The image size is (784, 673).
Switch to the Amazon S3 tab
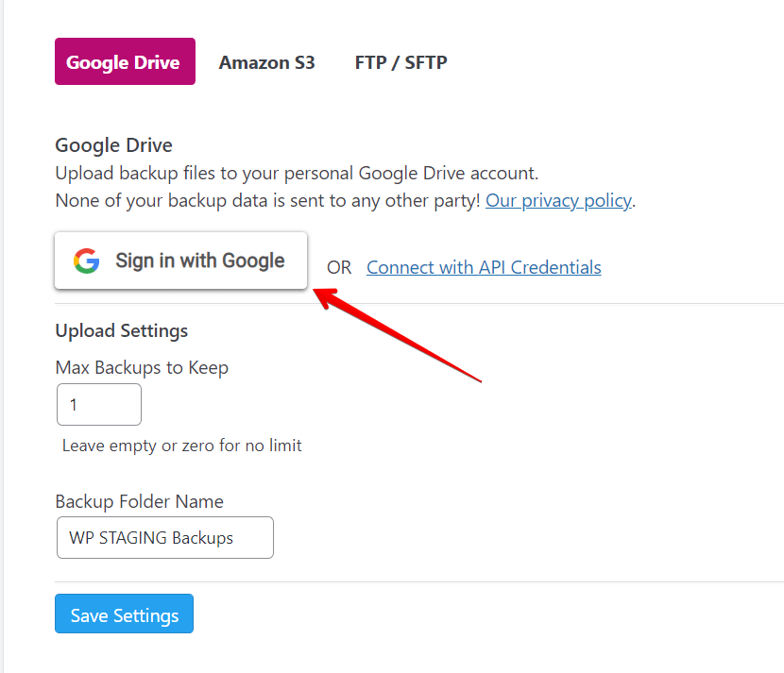click(x=266, y=62)
